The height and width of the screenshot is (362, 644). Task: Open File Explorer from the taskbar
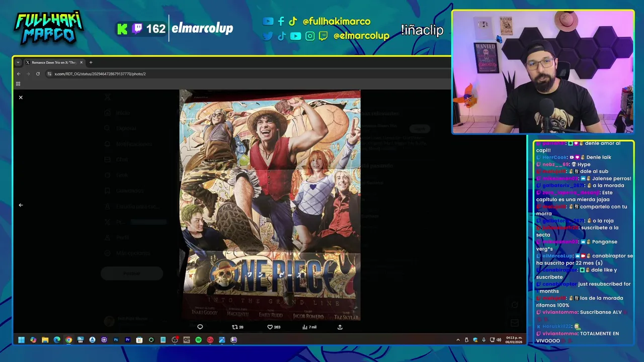(45, 340)
